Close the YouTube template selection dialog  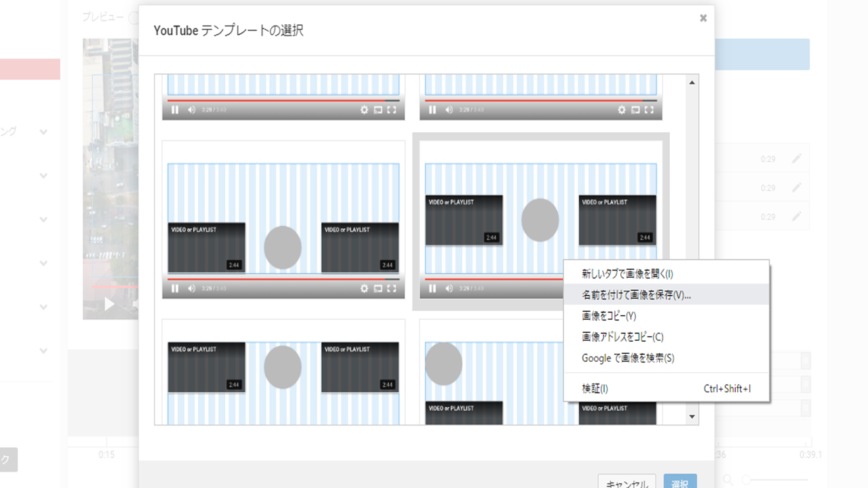click(x=703, y=18)
